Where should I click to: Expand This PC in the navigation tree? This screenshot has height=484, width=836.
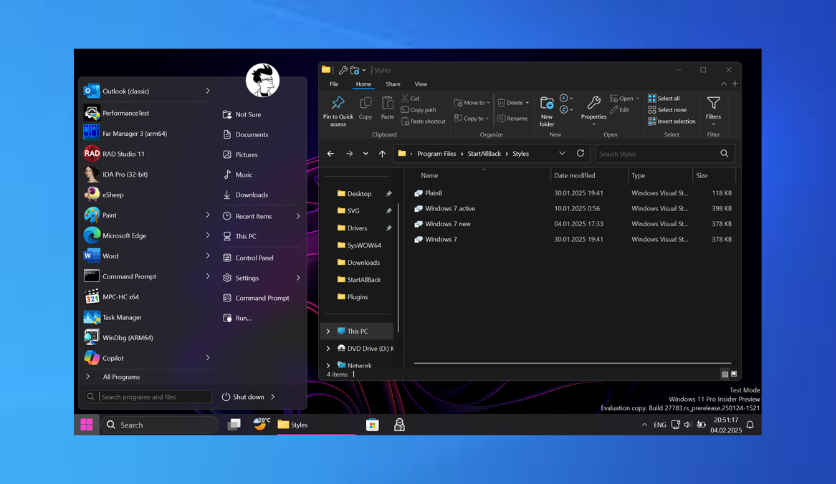328,331
